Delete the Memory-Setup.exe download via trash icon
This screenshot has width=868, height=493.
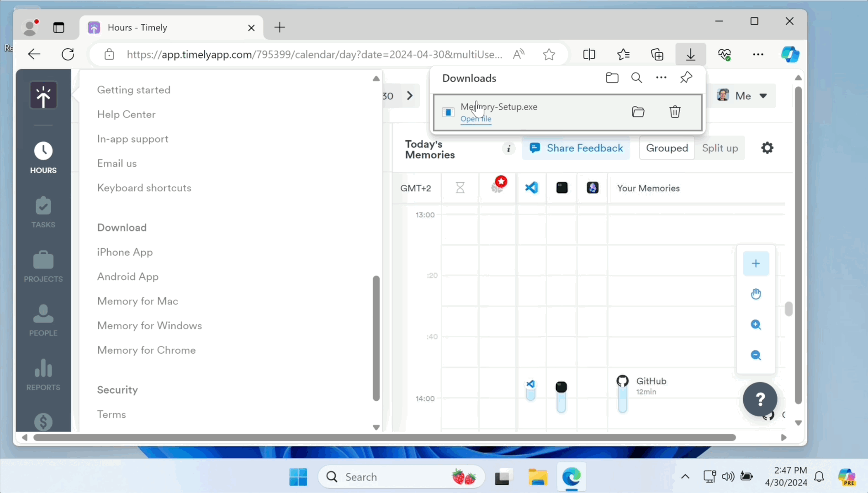point(675,112)
